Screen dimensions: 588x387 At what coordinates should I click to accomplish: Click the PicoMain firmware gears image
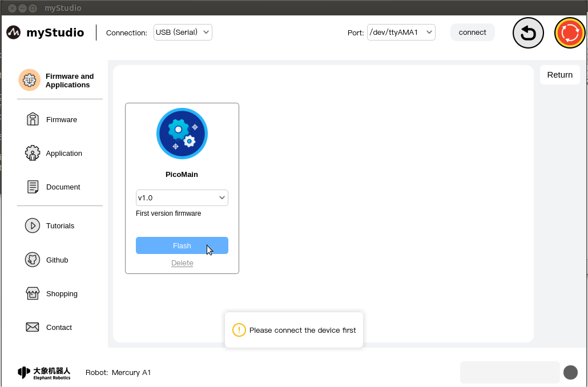click(x=182, y=134)
